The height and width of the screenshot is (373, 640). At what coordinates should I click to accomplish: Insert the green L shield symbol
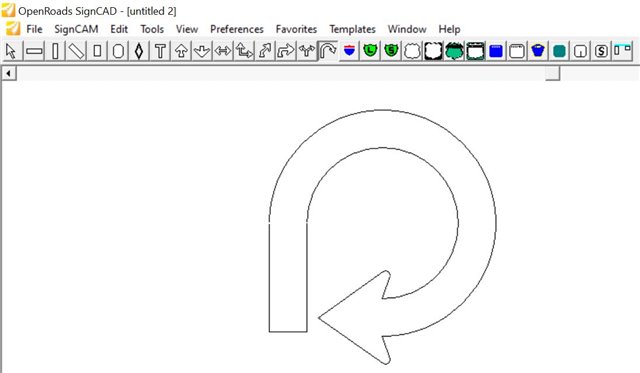click(370, 51)
